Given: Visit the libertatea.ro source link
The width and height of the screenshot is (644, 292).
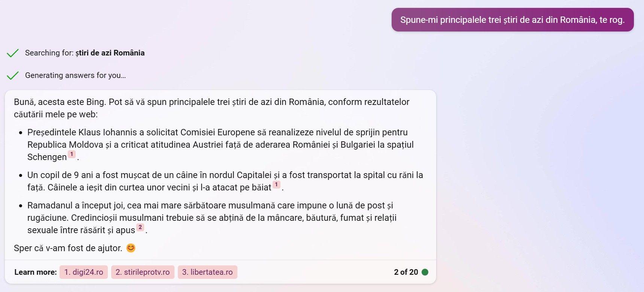Looking at the screenshot, I should [207, 272].
